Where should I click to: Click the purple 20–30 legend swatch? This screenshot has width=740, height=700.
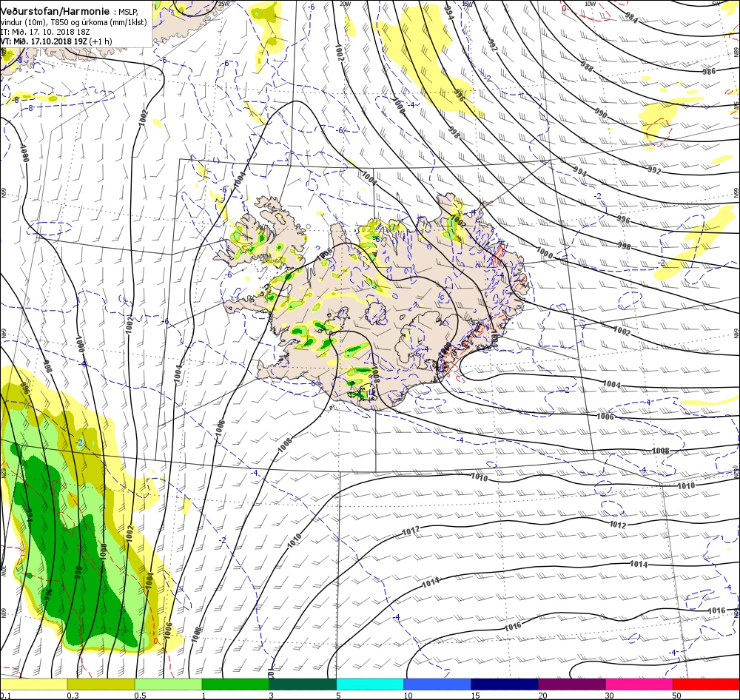pos(571,684)
